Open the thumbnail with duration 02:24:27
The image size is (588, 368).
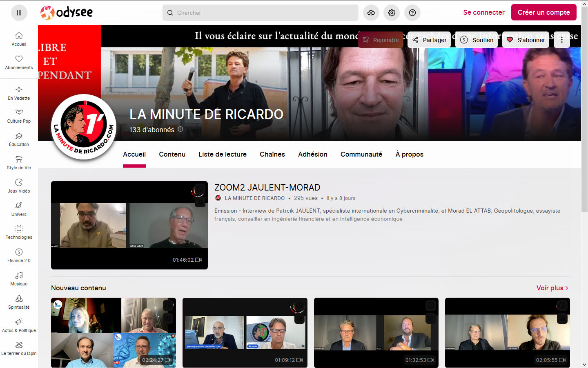[x=114, y=332]
